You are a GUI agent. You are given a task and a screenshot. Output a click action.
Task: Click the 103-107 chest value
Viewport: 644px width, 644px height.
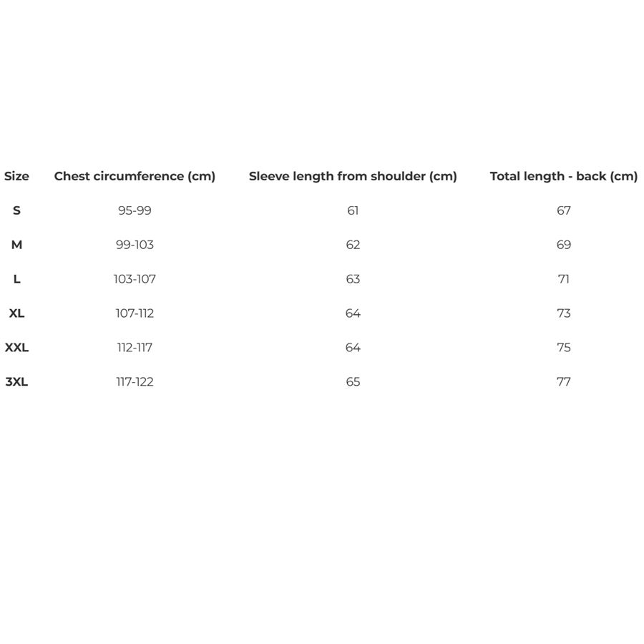tap(135, 279)
